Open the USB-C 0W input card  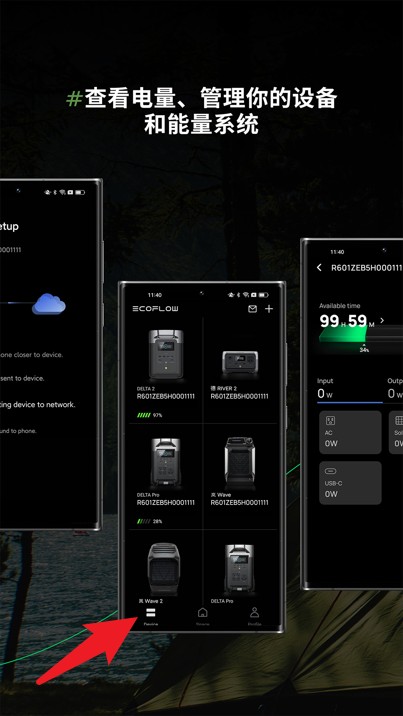350,483
